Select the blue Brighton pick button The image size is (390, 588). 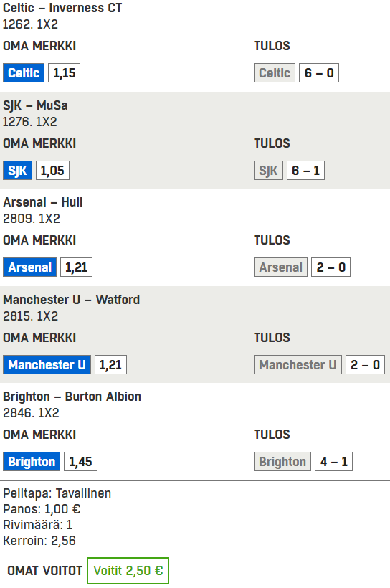point(32,461)
